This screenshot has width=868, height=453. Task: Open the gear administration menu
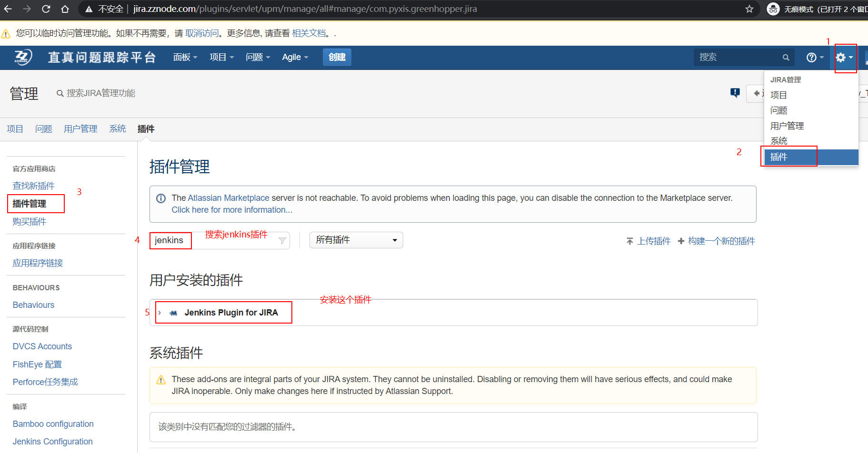click(x=845, y=58)
